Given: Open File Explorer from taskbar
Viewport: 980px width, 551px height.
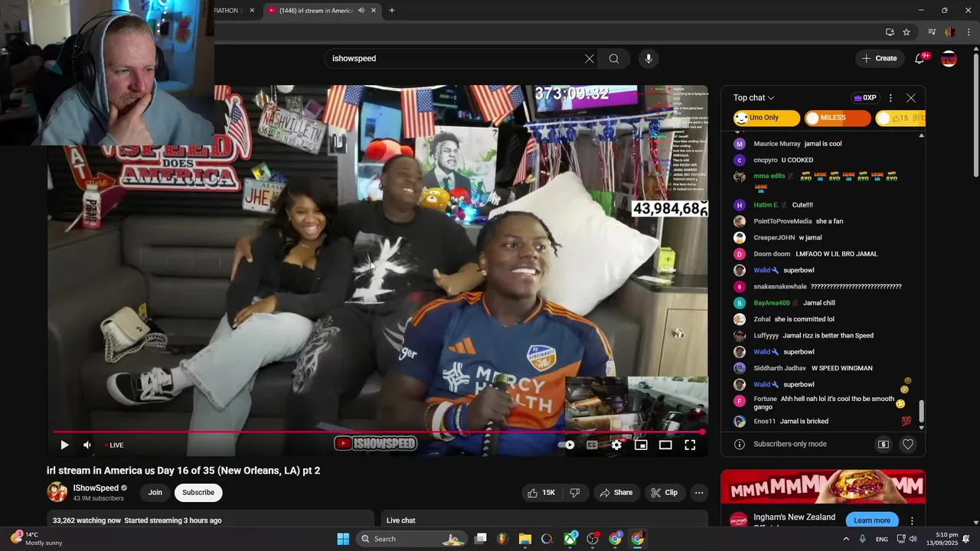Looking at the screenshot, I should tap(524, 539).
